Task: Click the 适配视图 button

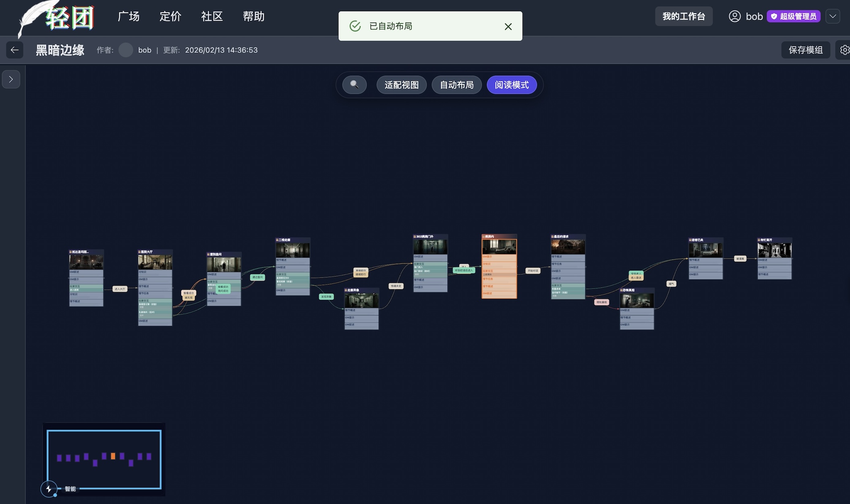Action: 401,85
